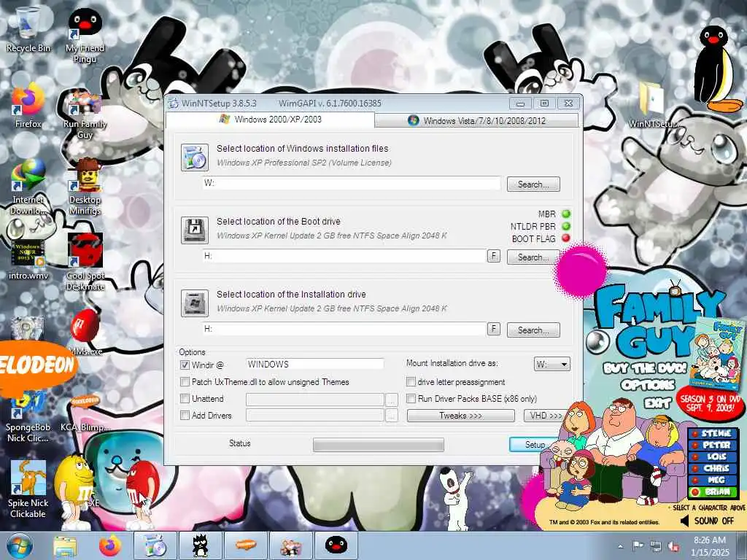Select STEWIE in Family Guy character list
Viewport: 747px width, 560px height.
pyautogui.click(x=713, y=433)
